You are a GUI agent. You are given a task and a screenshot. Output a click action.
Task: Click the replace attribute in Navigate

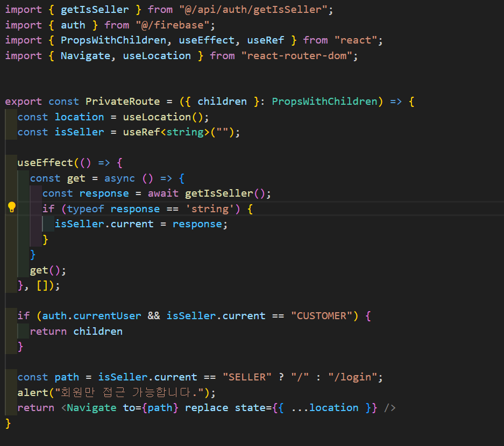(x=207, y=408)
